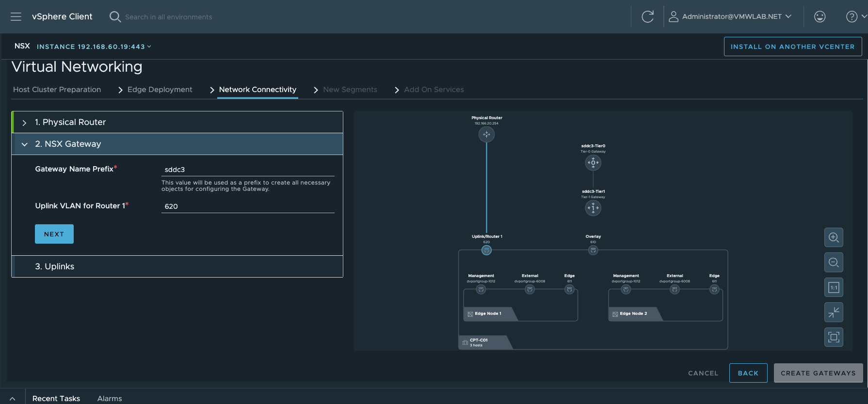Reset diagram to 1:1 scale

click(x=834, y=287)
